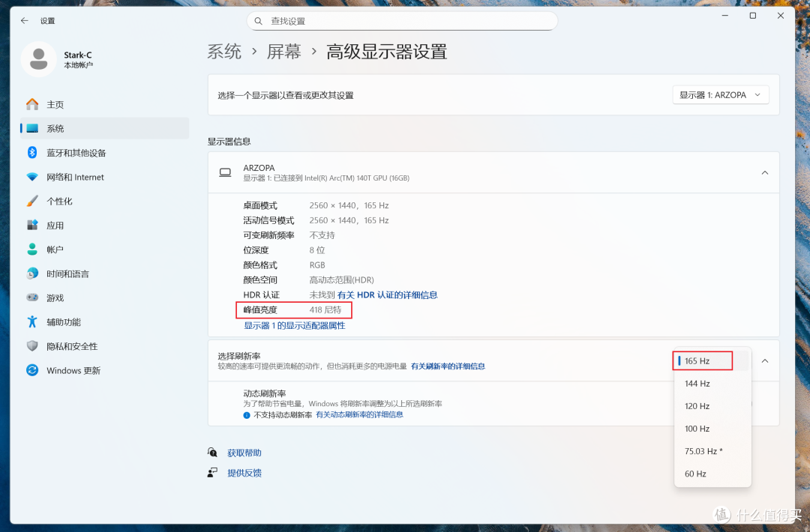810x532 pixels.
Task: Click the 查找设置 search field
Action: click(x=403, y=21)
